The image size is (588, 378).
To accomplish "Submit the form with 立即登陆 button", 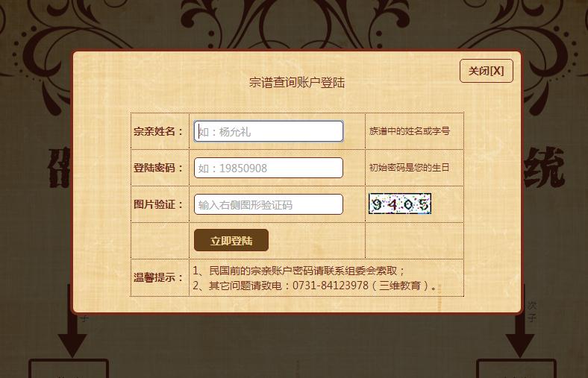I will pyautogui.click(x=231, y=241).
